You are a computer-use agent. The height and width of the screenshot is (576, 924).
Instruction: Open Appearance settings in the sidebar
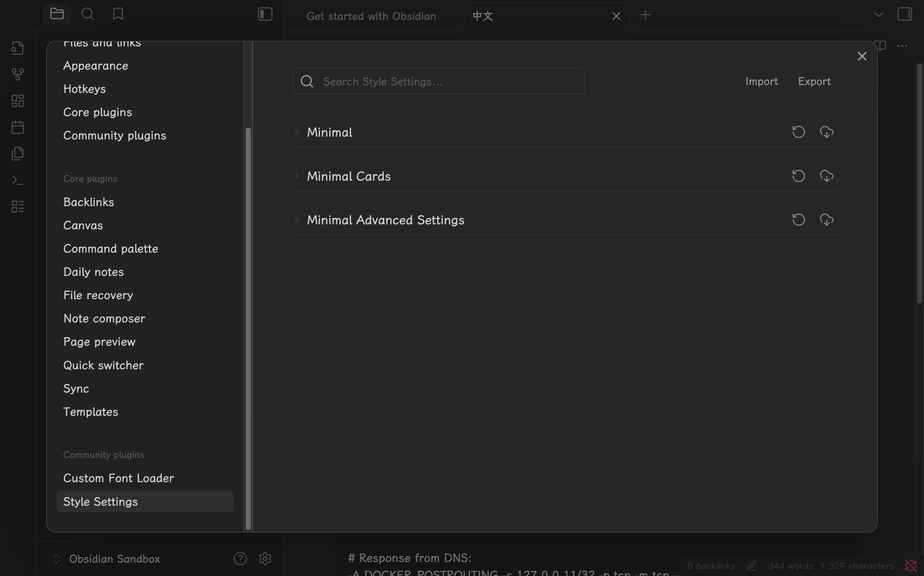(x=96, y=65)
